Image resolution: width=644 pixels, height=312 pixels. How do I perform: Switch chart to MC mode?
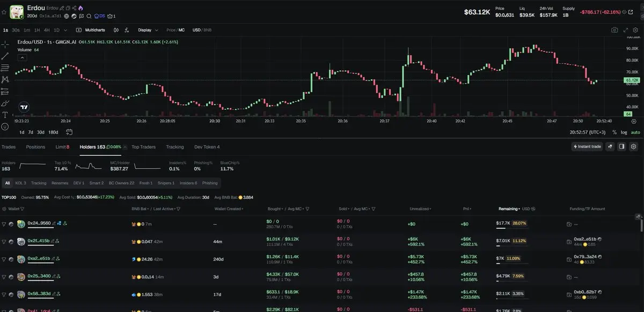click(182, 30)
